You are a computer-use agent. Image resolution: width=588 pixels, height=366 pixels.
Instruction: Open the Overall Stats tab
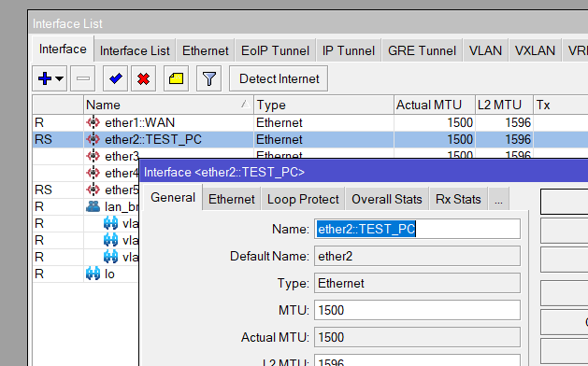pos(387,199)
